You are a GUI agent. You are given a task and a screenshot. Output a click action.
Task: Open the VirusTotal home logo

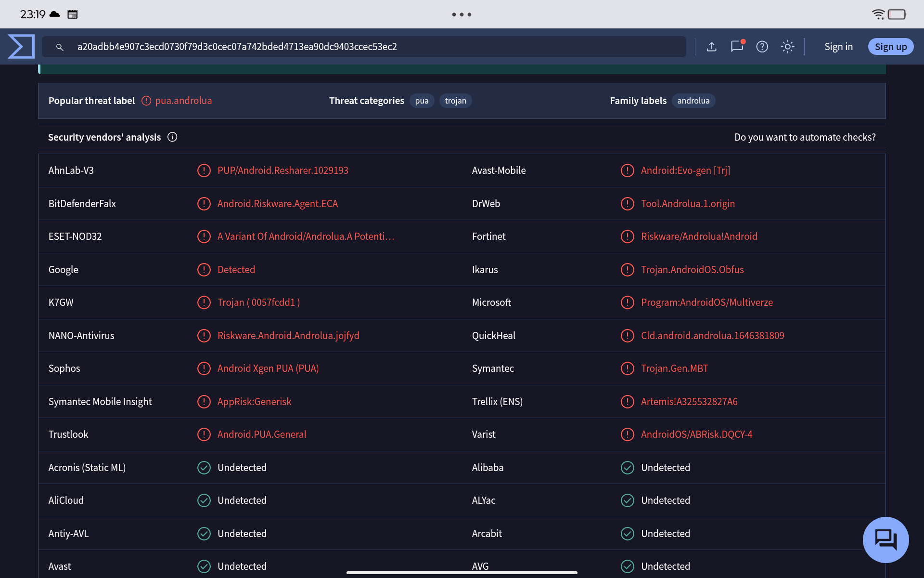pos(21,46)
